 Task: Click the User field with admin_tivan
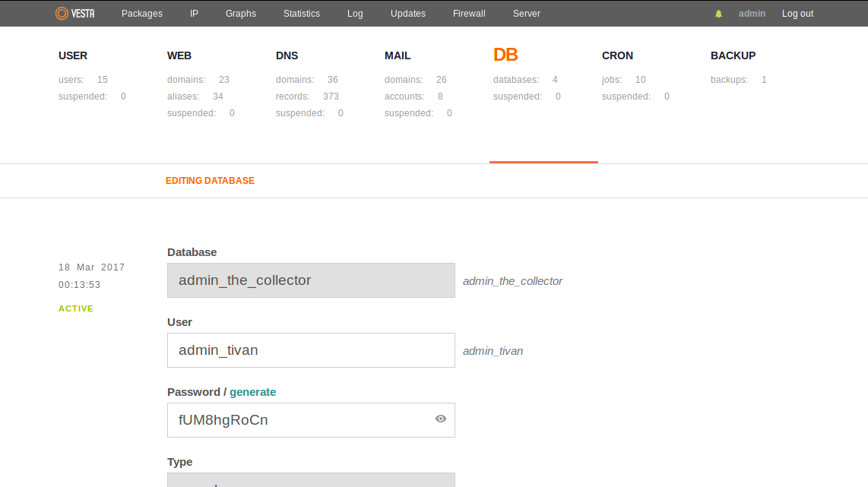tap(311, 350)
